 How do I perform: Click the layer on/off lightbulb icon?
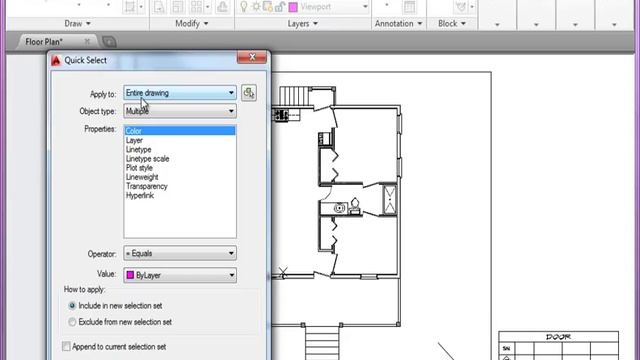(x=244, y=7)
